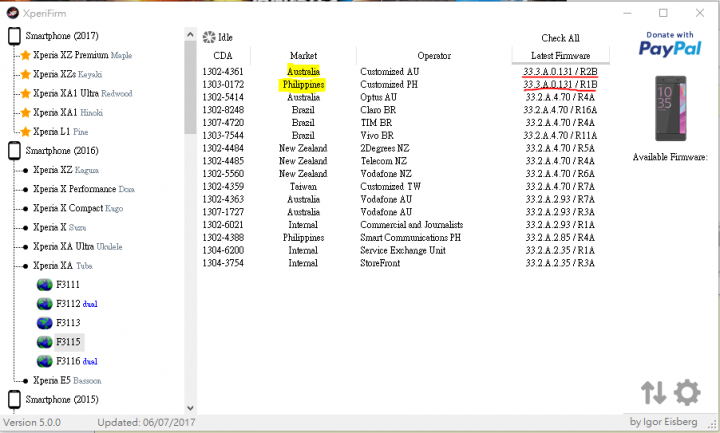Click firmware 33.3.A.0.131 / R1B

pos(560,84)
